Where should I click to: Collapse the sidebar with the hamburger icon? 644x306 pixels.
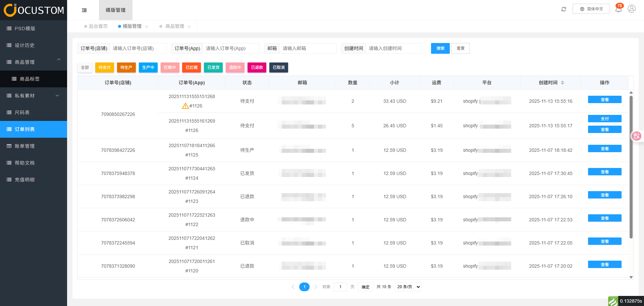[84, 10]
